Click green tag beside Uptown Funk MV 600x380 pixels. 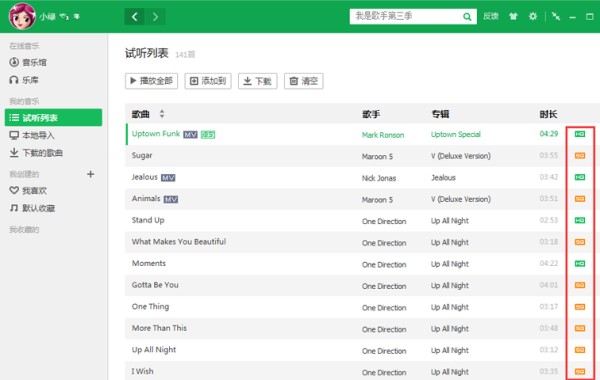tap(208, 134)
